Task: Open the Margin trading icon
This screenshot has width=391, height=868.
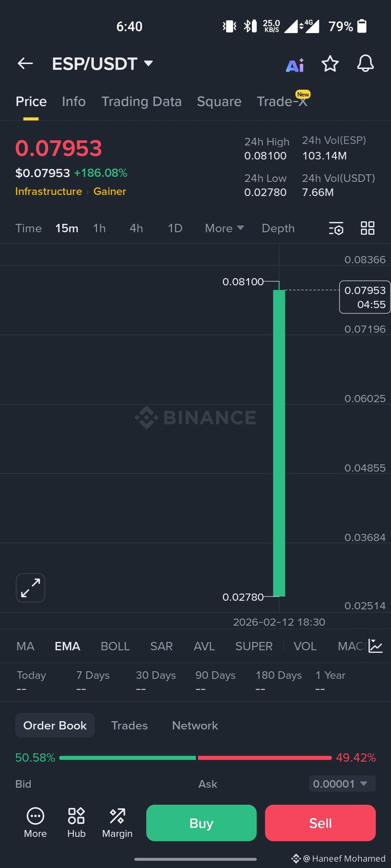Action: [117, 823]
